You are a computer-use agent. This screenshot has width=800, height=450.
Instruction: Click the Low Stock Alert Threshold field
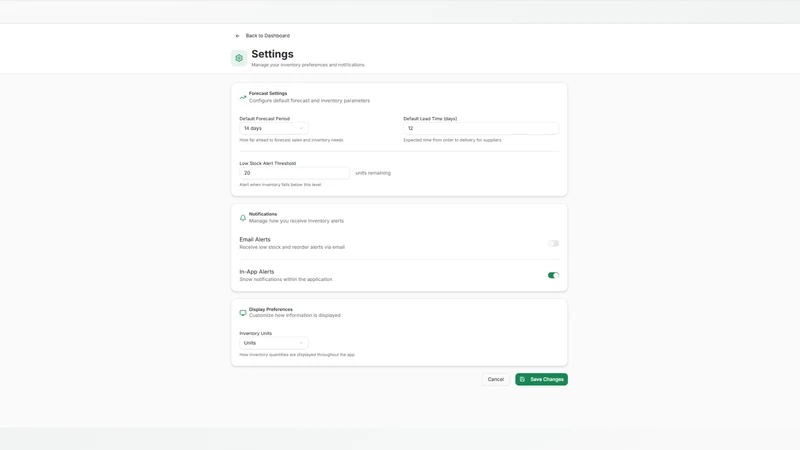294,173
